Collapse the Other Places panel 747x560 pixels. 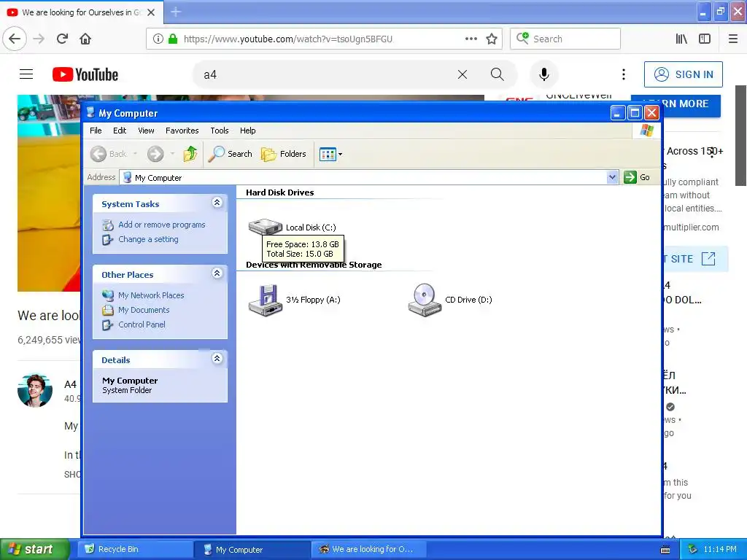[217, 273]
